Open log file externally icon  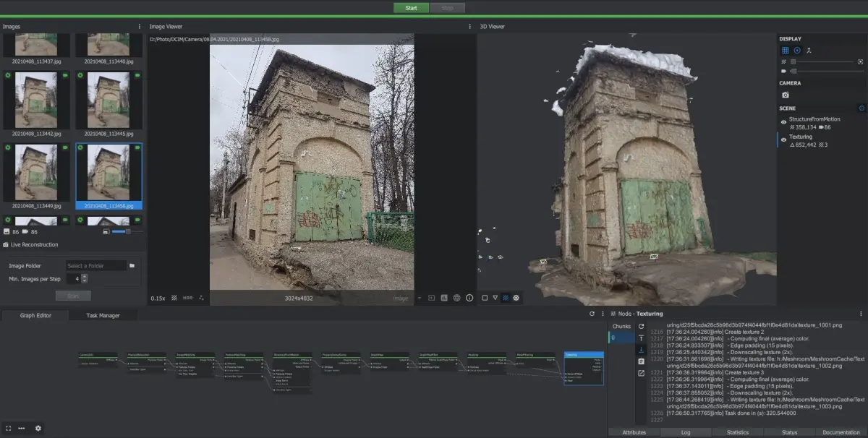(x=641, y=373)
